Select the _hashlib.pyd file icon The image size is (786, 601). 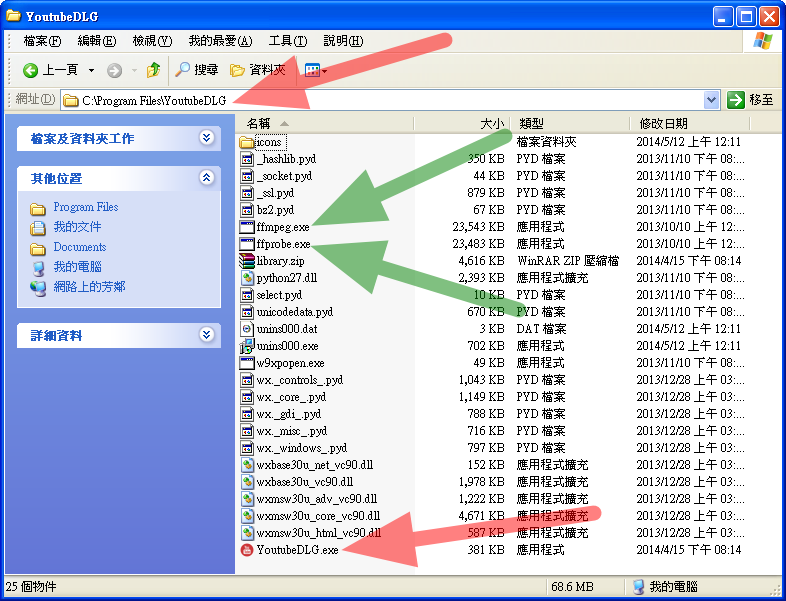click(247, 159)
